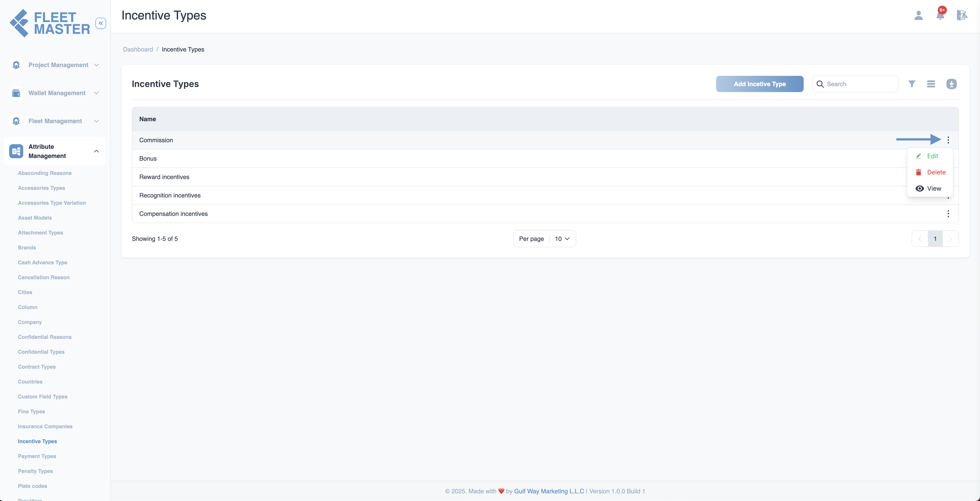This screenshot has height=501, width=980.
Task: Go to previous page arrow
Action: [x=920, y=239]
